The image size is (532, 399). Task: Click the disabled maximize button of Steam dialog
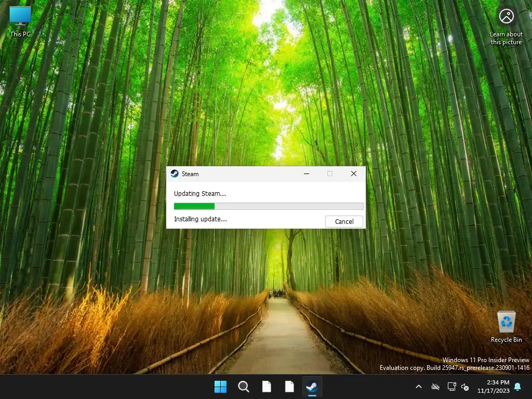330,174
